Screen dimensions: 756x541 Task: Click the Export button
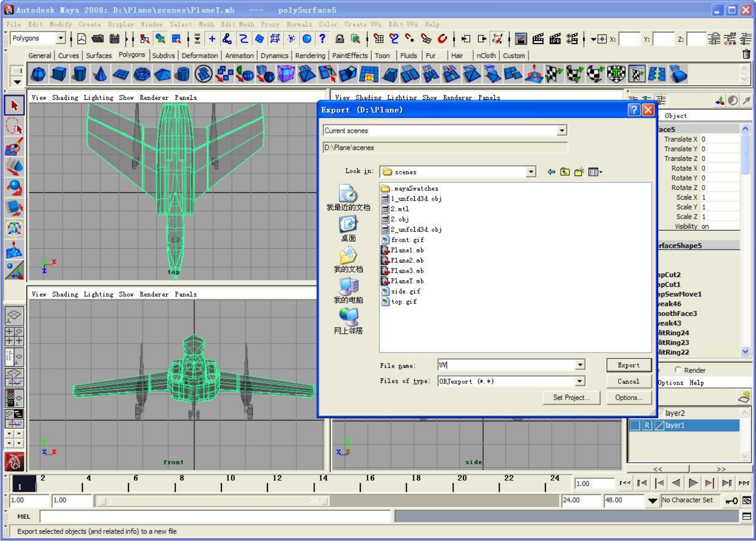(x=629, y=365)
